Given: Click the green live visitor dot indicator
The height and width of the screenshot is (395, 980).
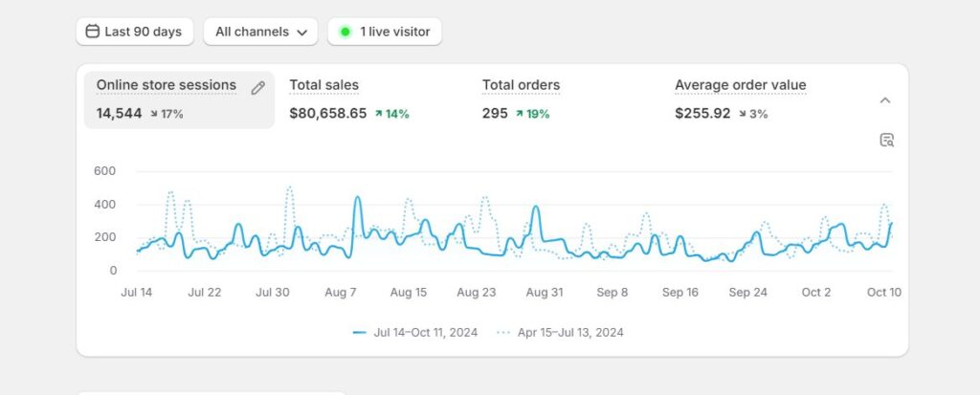Looking at the screenshot, I should [x=345, y=32].
